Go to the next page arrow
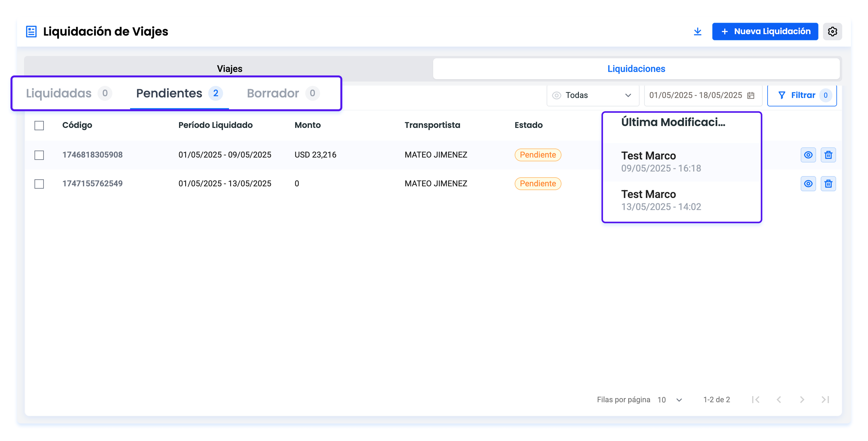The height and width of the screenshot is (441, 868). [802, 400]
